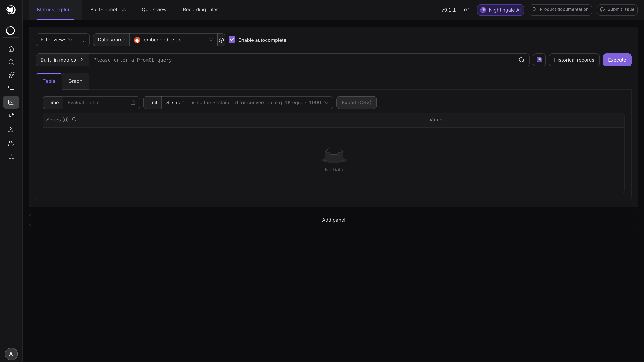Open Product documentation link
This screenshot has height=362, width=644.
(560, 10)
